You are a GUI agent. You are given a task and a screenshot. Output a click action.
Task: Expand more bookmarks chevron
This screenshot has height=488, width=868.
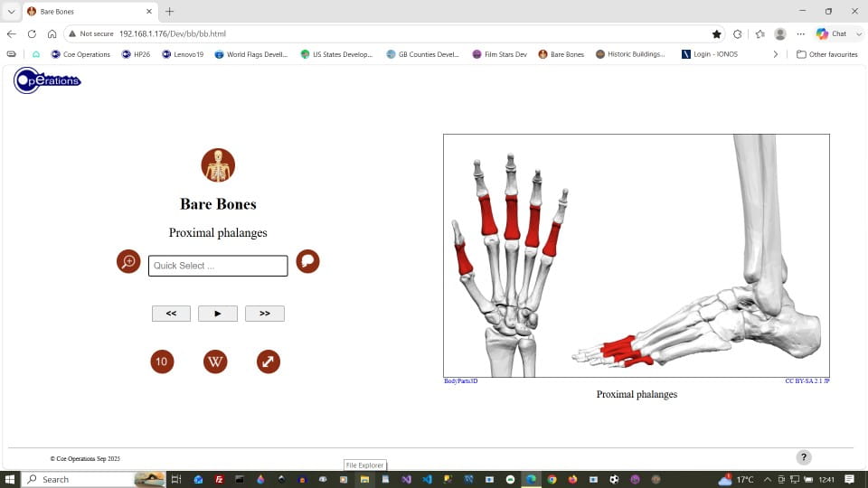(776, 54)
